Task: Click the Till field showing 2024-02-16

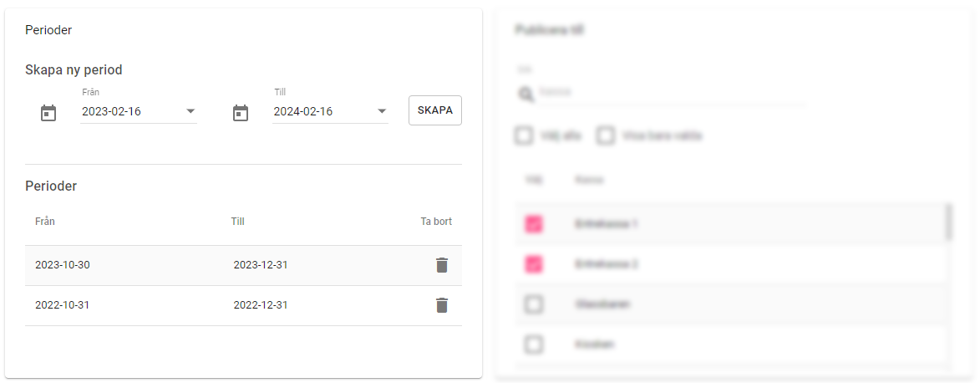Action: click(322, 111)
